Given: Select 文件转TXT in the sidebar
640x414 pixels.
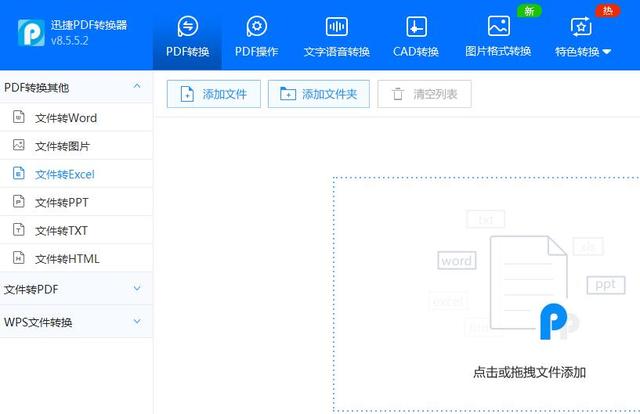Looking at the screenshot, I should (76, 230).
